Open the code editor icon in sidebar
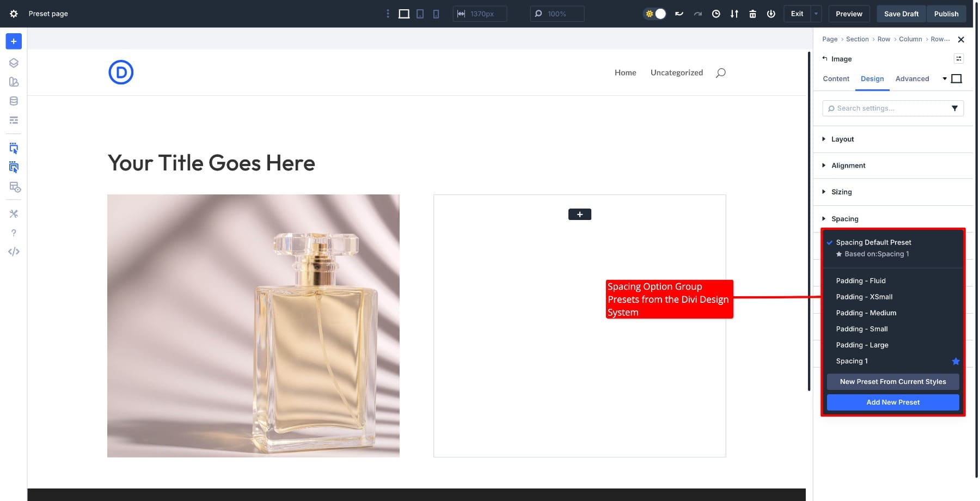 pyautogui.click(x=14, y=252)
